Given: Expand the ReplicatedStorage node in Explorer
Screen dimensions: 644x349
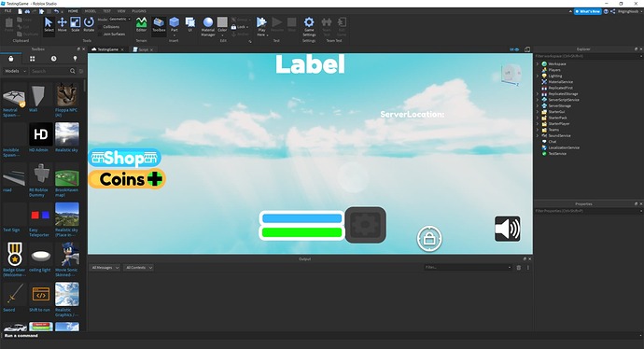Looking at the screenshot, I should [x=538, y=94].
